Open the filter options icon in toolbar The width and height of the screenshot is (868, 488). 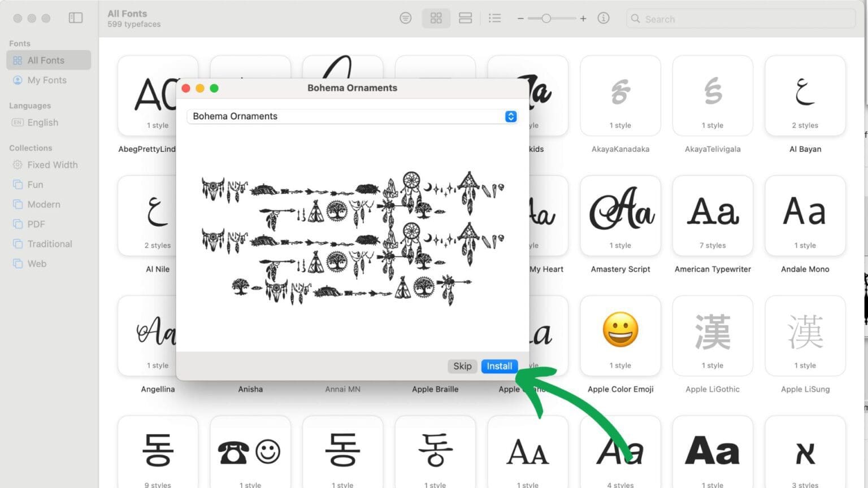[x=405, y=18]
